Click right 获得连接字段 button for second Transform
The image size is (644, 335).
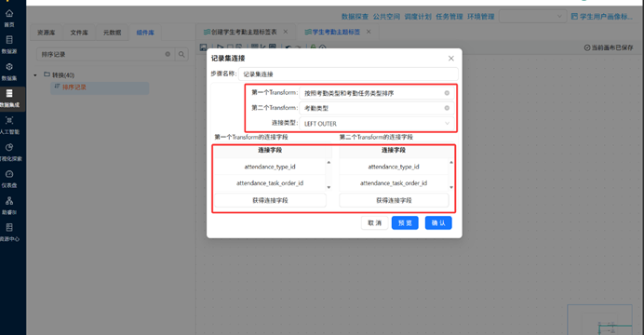click(394, 200)
